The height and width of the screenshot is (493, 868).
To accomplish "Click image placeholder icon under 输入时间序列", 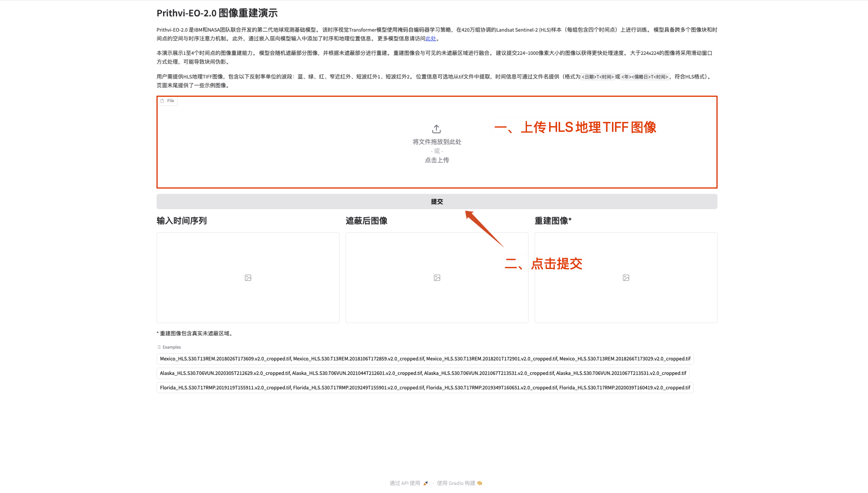I will [248, 278].
